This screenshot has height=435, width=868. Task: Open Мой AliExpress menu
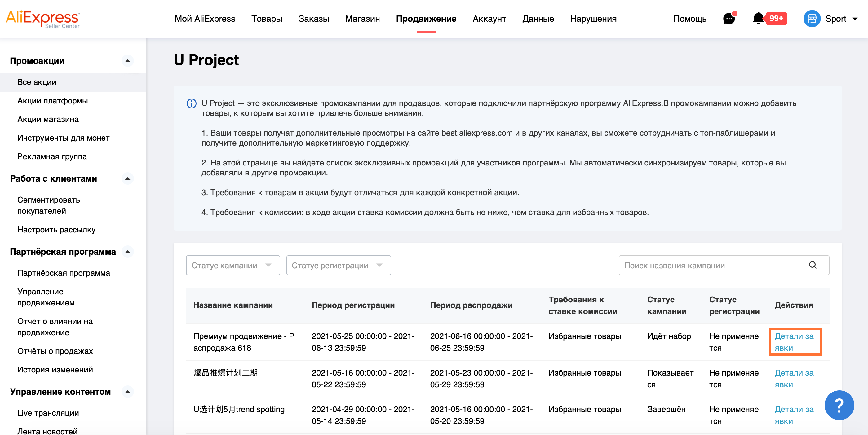205,19
